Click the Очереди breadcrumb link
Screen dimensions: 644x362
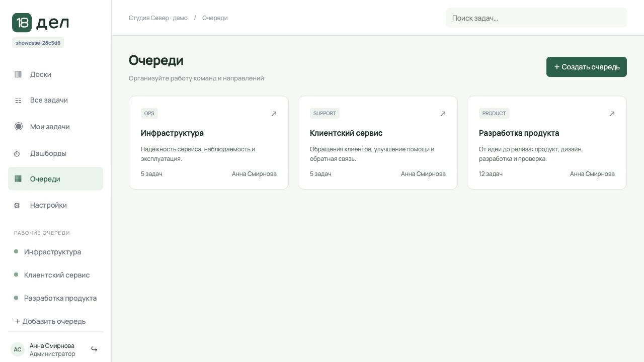pos(215,18)
